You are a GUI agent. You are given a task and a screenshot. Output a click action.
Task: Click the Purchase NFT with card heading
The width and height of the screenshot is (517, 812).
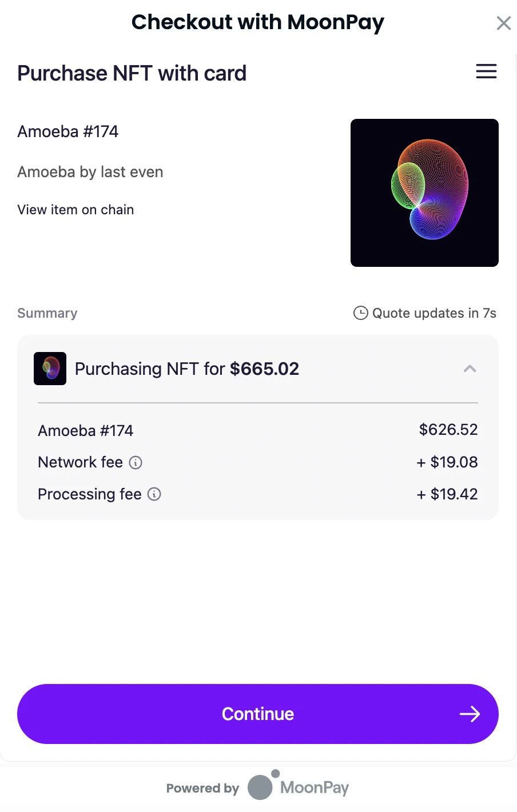click(132, 73)
